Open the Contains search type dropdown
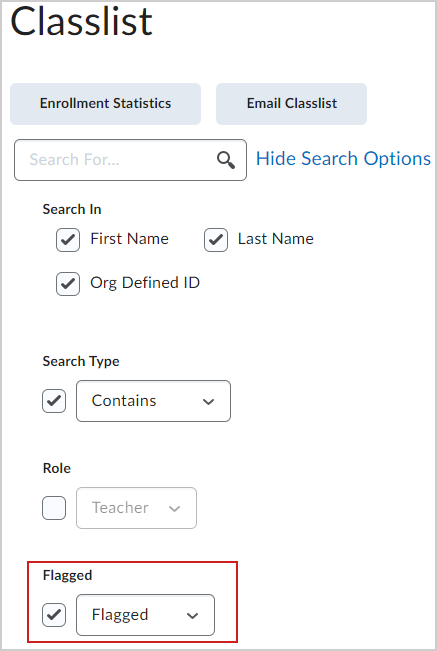 (154, 401)
